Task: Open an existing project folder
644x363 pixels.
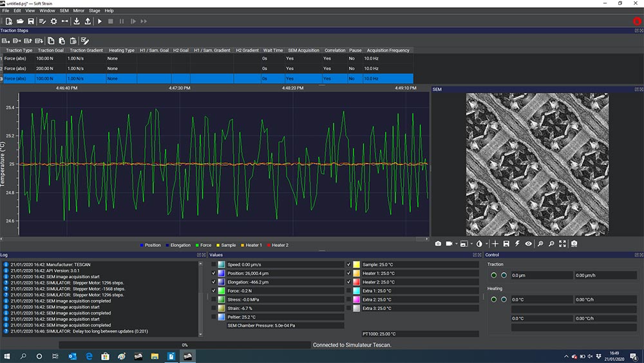Action: [x=20, y=21]
